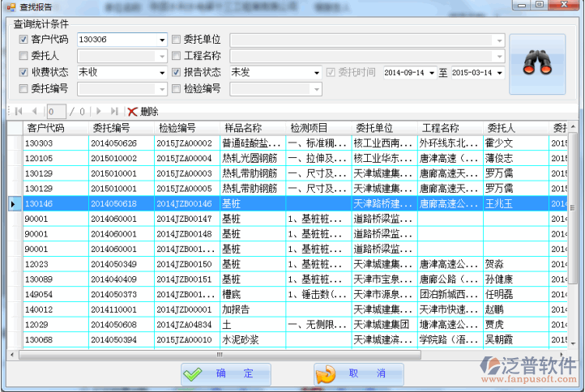
Task: Click the row indicator arrow of selected row
Action: (12, 204)
